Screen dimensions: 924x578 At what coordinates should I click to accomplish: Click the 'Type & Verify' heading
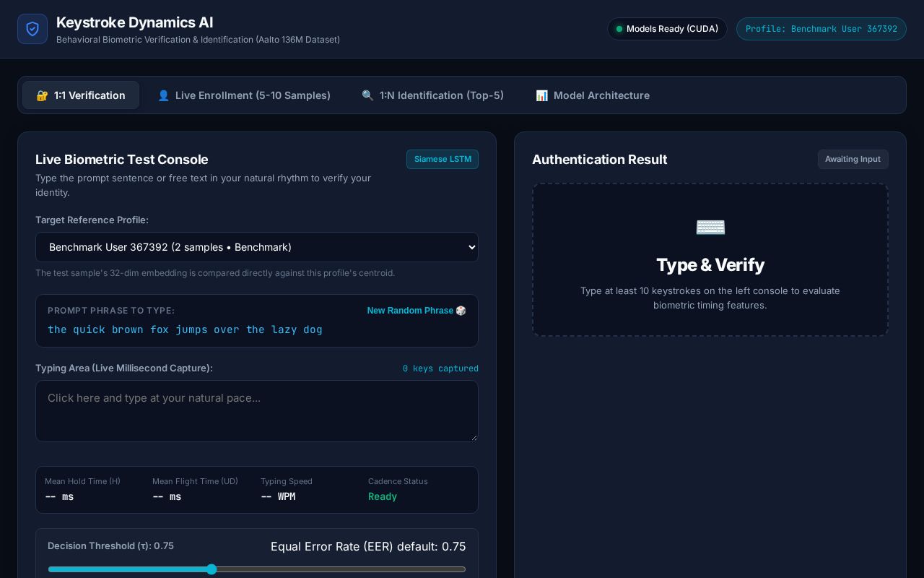(x=710, y=265)
